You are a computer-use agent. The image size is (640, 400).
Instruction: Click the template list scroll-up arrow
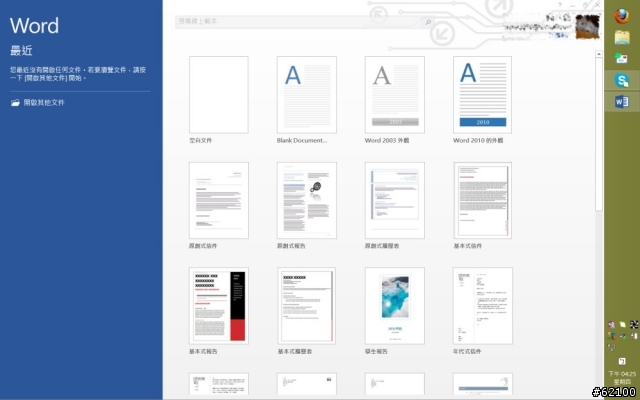tap(599, 54)
